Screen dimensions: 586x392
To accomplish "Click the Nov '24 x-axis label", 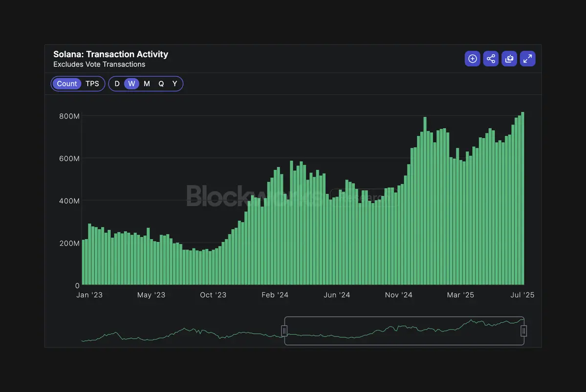I will coord(398,295).
